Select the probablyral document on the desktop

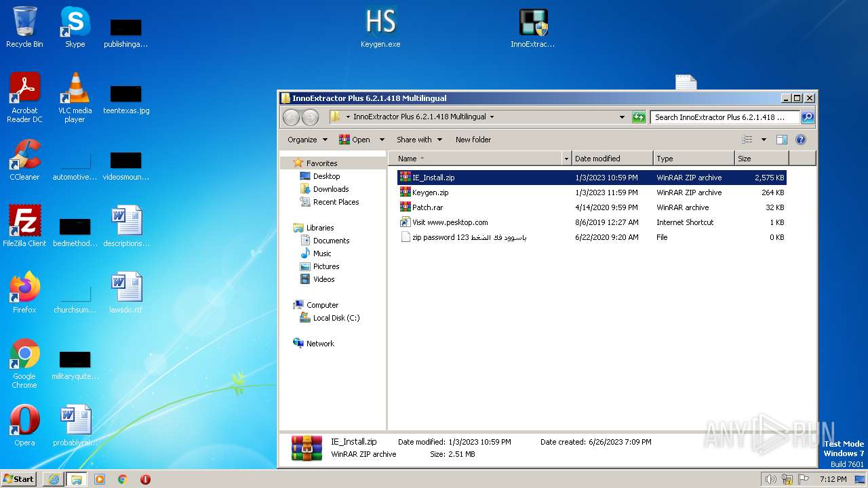[75, 426]
